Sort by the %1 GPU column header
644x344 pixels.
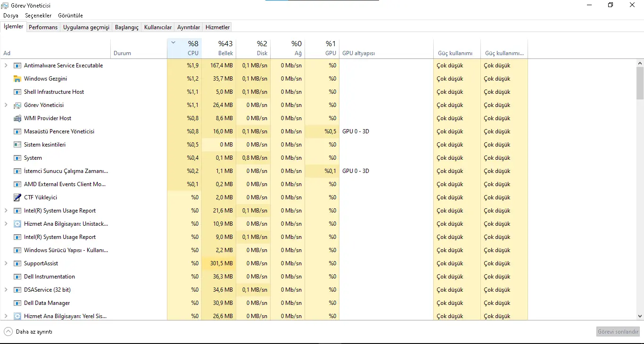click(x=322, y=49)
